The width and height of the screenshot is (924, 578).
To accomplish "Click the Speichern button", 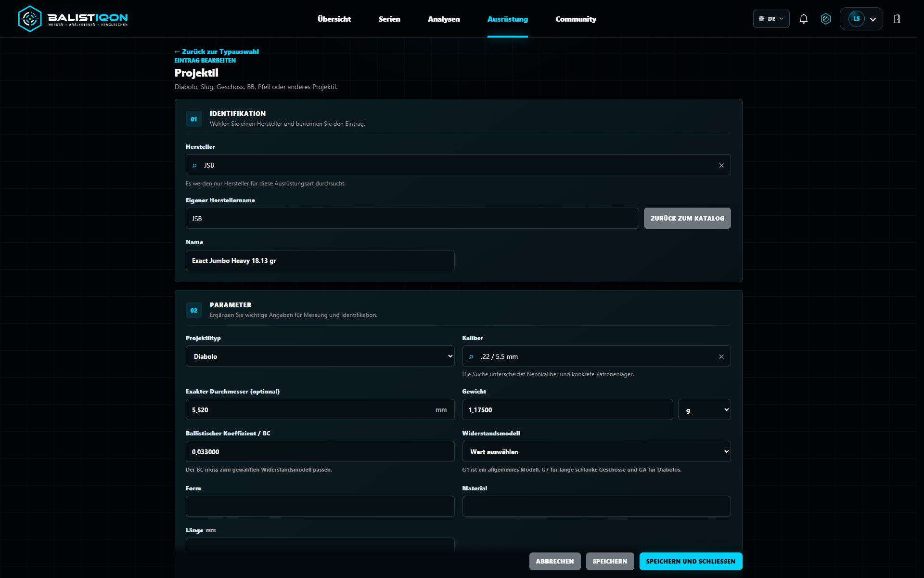I will click(x=610, y=561).
